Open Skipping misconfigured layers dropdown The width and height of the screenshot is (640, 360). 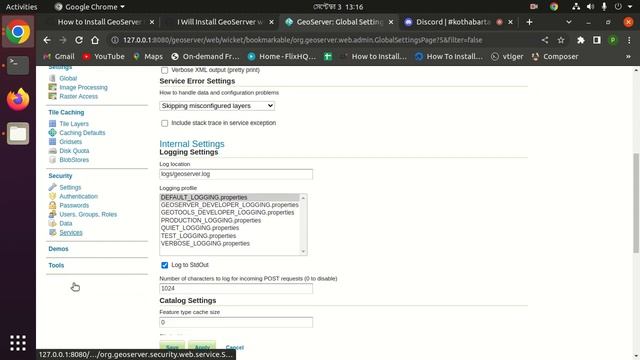coord(217,106)
